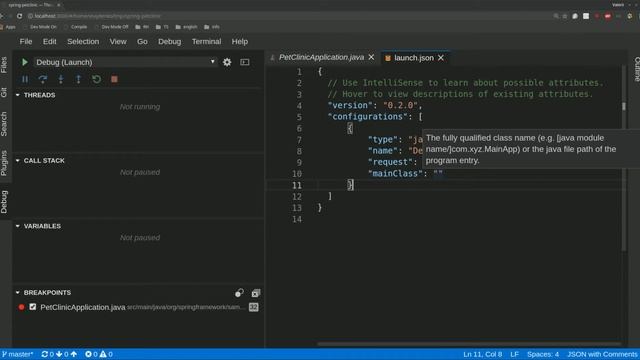The image size is (640, 360).
Task: Start debugging with the green play icon
Action: pyautogui.click(x=24, y=62)
